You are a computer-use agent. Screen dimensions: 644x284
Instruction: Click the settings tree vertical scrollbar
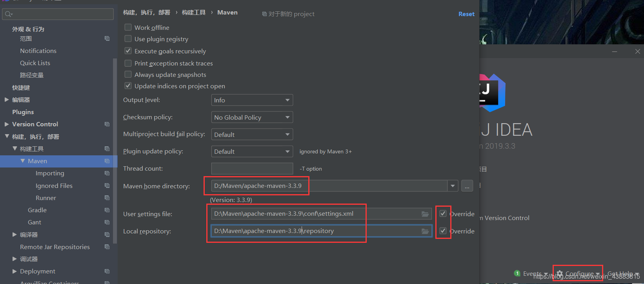115,151
